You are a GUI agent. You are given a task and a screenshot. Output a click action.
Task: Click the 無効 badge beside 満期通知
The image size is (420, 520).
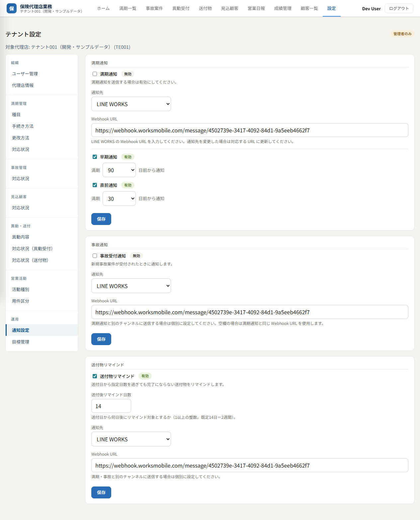128,74
